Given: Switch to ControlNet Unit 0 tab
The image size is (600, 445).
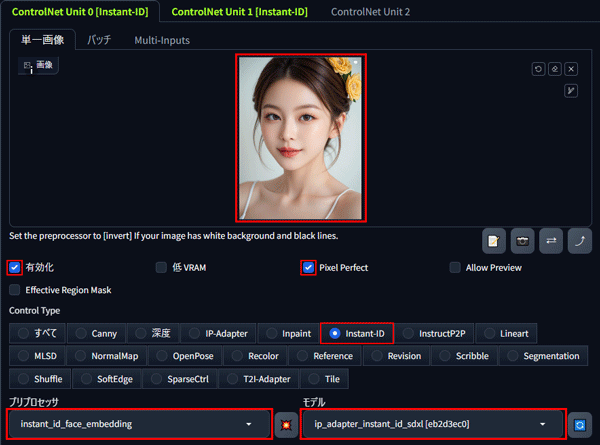Looking at the screenshot, I should [80, 12].
